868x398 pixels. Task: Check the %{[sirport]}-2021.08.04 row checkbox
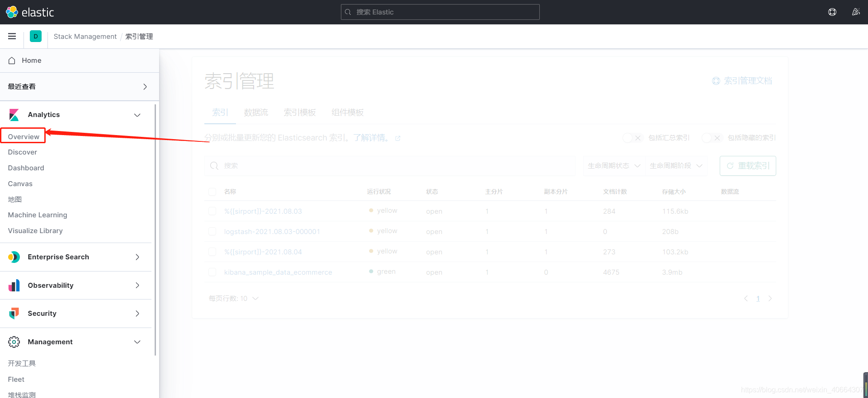(212, 252)
